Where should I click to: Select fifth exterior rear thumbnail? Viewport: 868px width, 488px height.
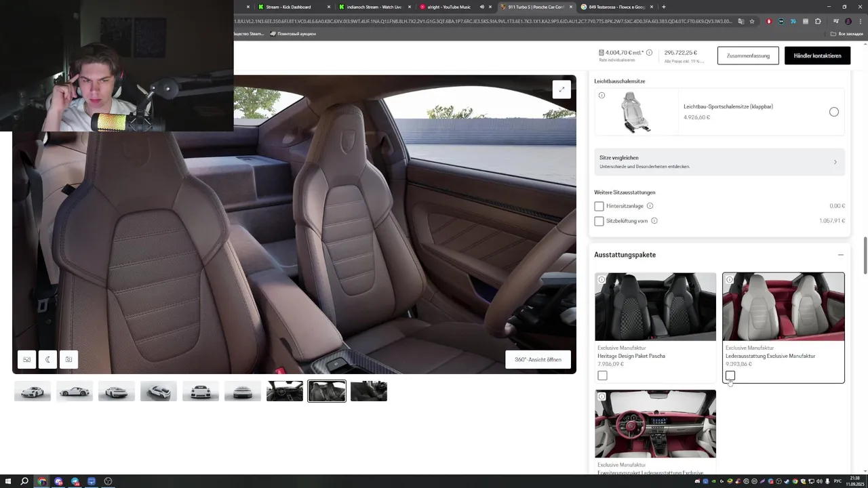click(x=201, y=391)
